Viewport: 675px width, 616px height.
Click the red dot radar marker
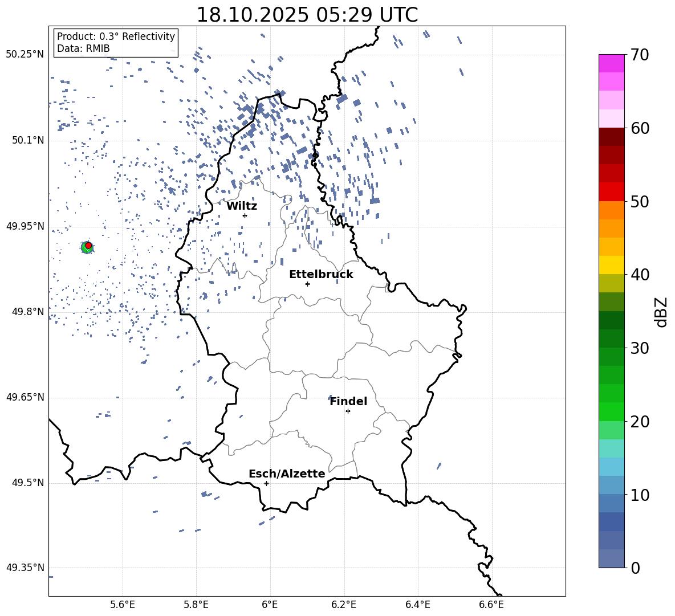pyautogui.click(x=88, y=245)
